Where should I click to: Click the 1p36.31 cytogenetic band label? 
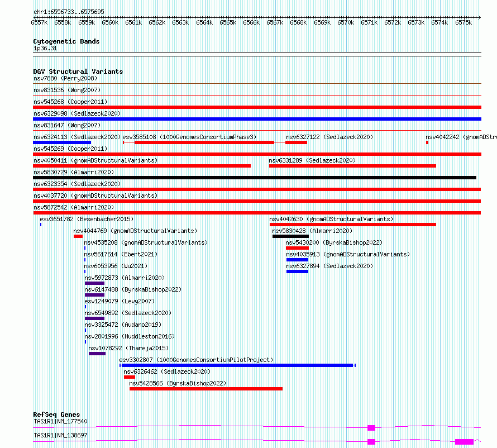45,48
